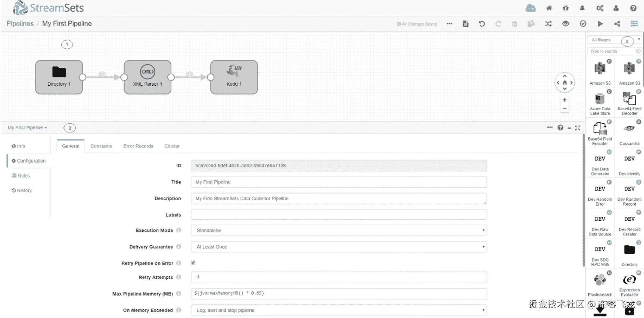Open Configuration section in sidebar
Screen dimensions: 644x318
(29, 161)
